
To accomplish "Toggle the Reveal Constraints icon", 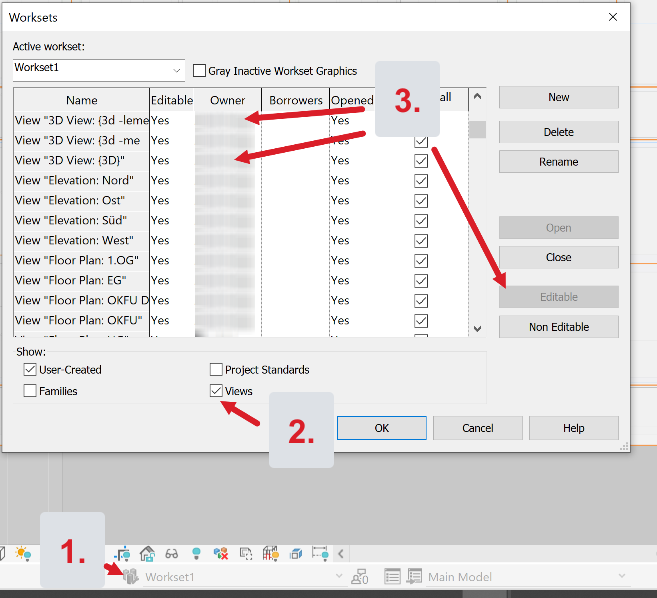I will click(x=320, y=554).
